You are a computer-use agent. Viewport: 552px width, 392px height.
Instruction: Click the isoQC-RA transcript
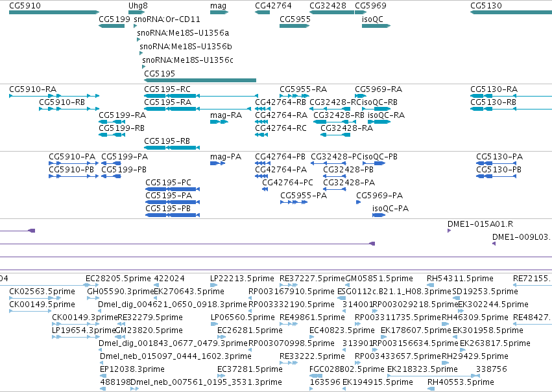pos(379,122)
